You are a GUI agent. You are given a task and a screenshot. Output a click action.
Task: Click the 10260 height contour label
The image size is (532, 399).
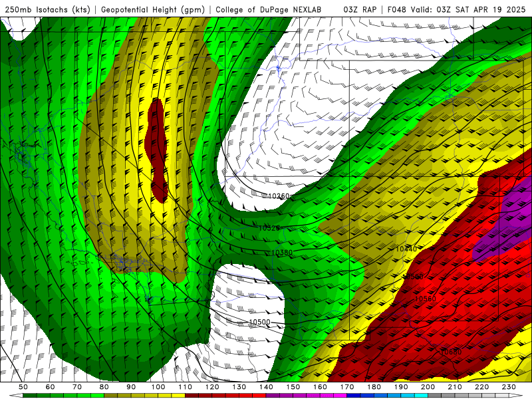click(x=279, y=196)
